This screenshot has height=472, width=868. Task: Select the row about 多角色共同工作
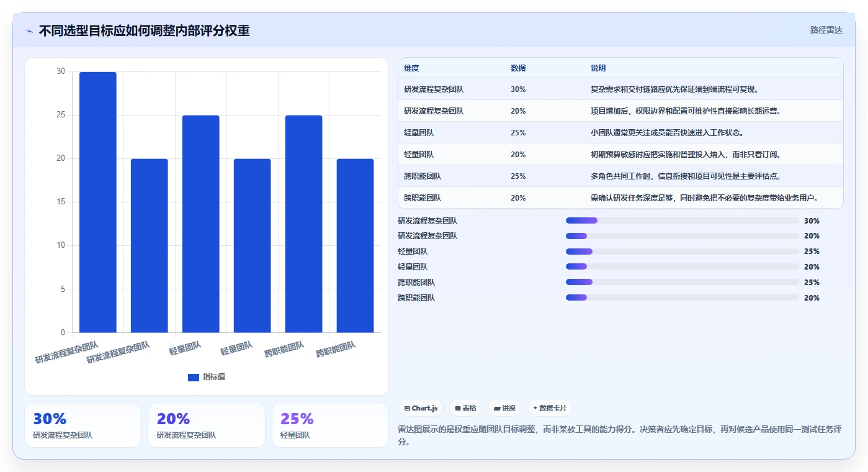coord(620,176)
